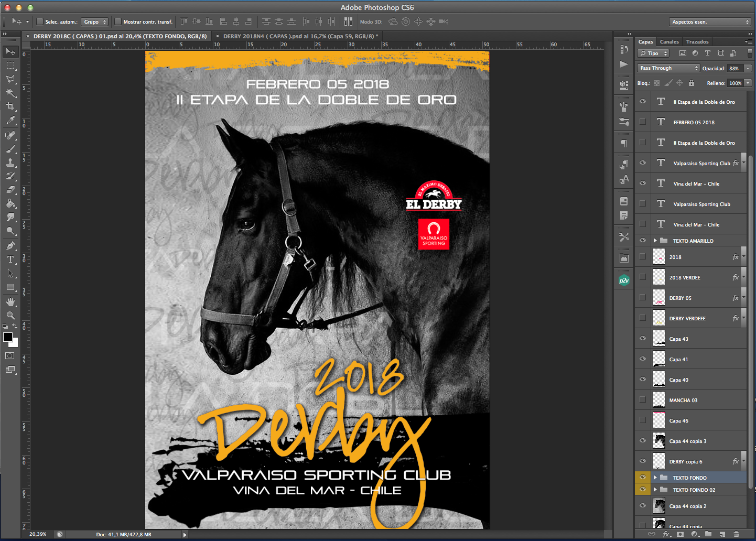The width and height of the screenshot is (756, 541).
Task: Hide the TEXTO FONDO group
Action: pyautogui.click(x=642, y=478)
